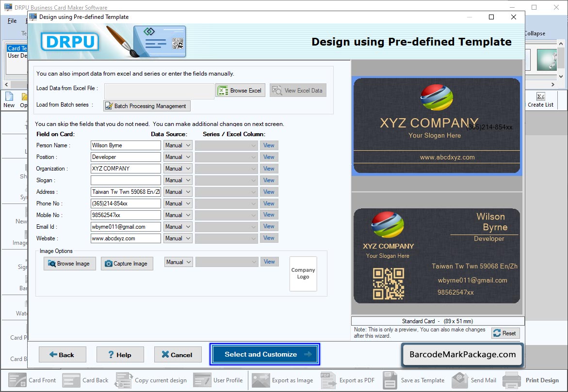Open Website data source dropdown

[x=178, y=238]
